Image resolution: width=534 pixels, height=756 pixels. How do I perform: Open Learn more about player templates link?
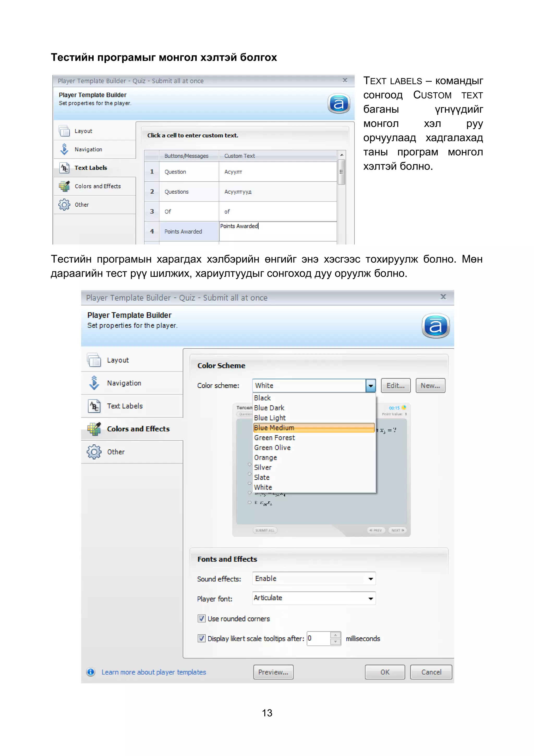[x=154, y=672]
